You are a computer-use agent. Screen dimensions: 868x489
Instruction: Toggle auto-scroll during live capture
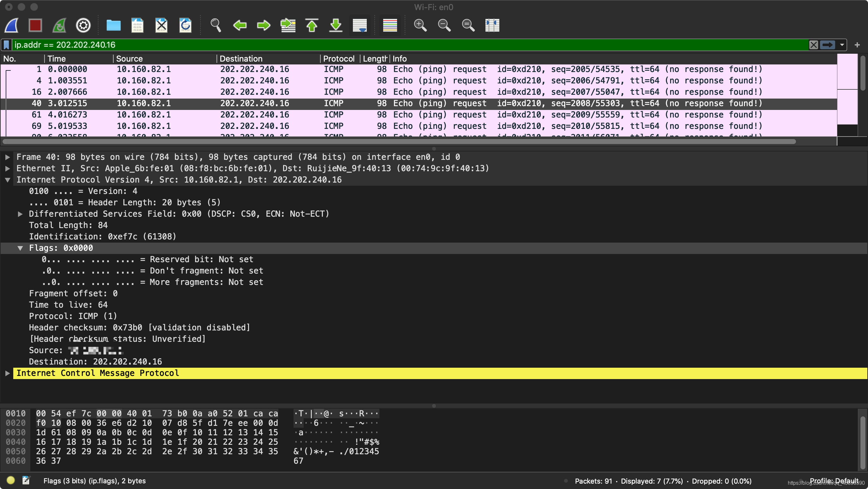click(360, 26)
